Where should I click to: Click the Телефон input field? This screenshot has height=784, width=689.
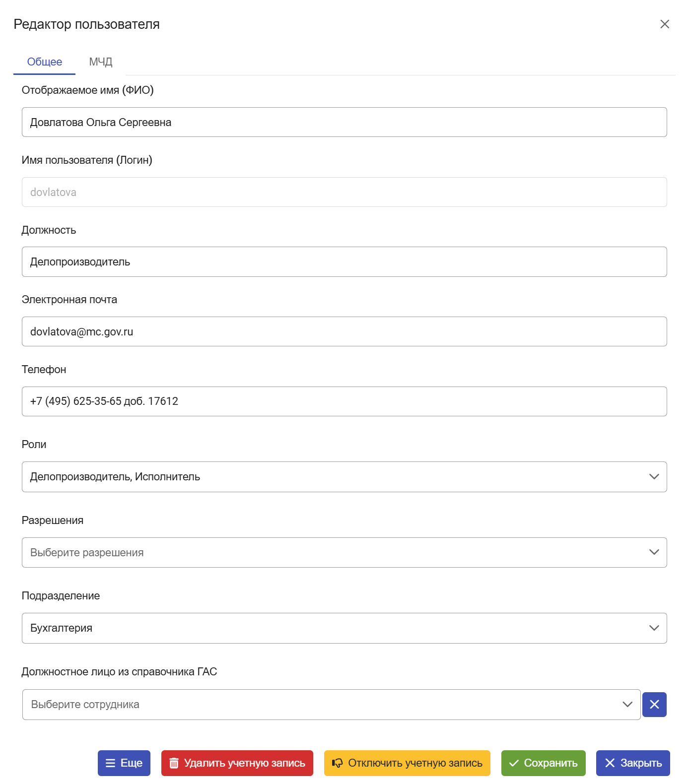[x=344, y=401]
